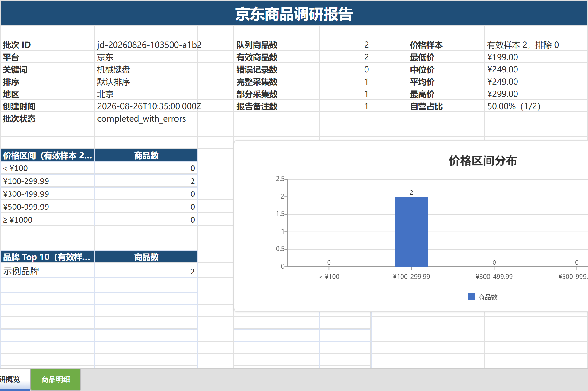Click the blue 商品数 legend swatch
This screenshot has height=391, width=588.
point(472,297)
